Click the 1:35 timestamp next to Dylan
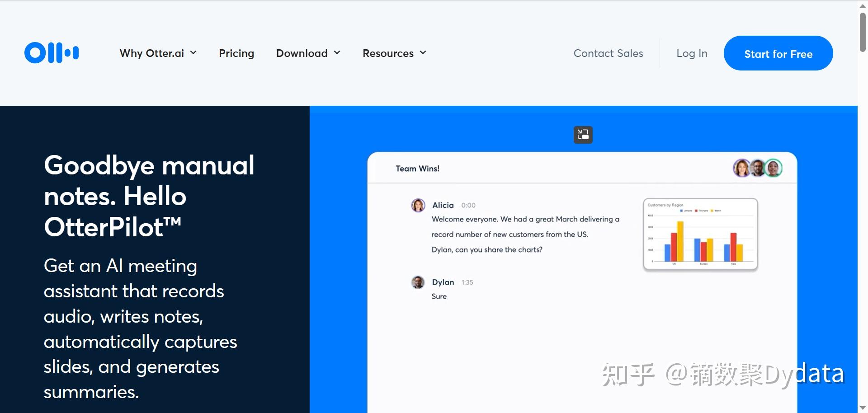Viewport: 868px width, 413px height. click(467, 282)
